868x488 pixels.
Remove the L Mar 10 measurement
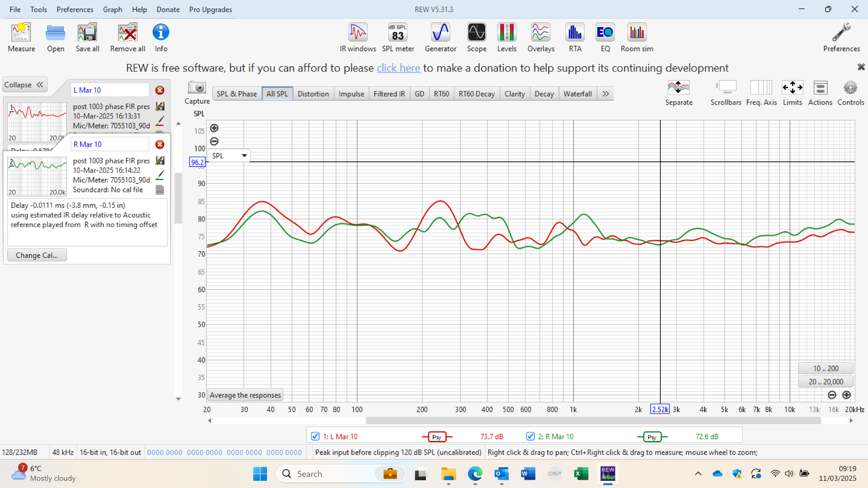(160, 90)
